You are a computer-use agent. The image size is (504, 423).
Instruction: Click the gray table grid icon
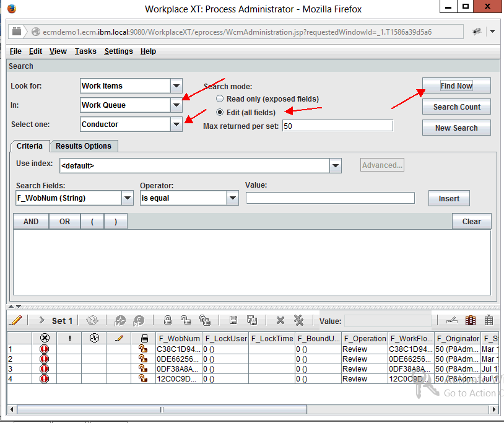(489, 320)
